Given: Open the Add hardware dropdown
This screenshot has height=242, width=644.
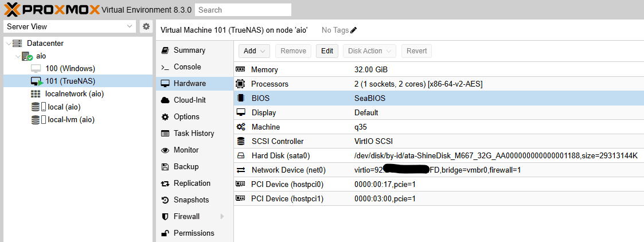Looking at the screenshot, I should (x=254, y=51).
